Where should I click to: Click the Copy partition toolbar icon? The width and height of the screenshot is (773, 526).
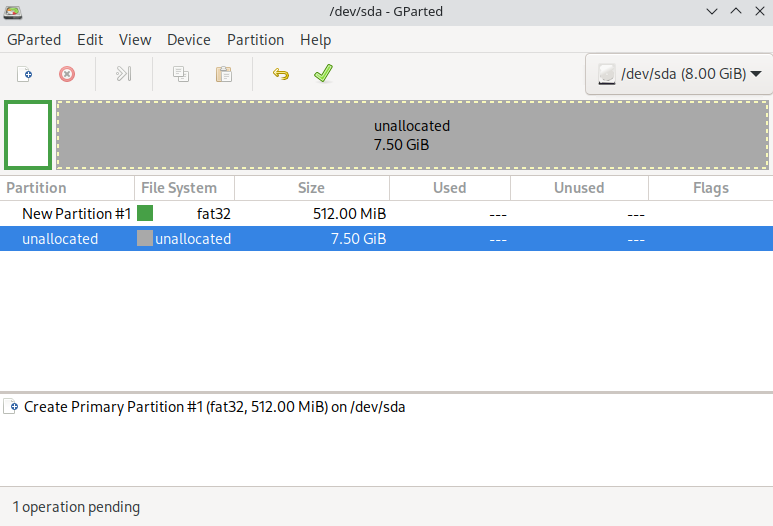click(x=181, y=74)
